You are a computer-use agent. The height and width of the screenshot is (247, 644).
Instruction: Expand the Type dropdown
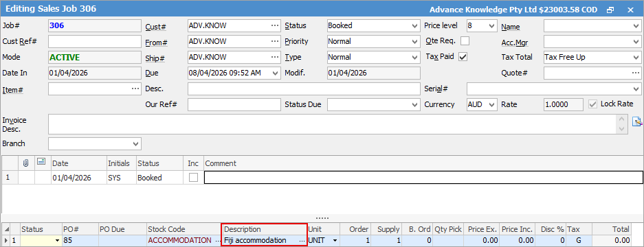[415, 57]
